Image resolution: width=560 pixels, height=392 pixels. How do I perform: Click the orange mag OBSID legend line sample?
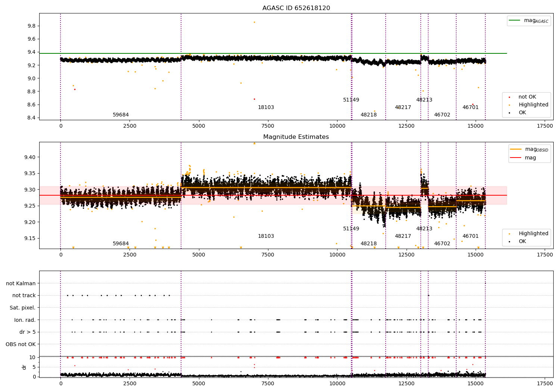pyautogui.click(x=516, y=149)
